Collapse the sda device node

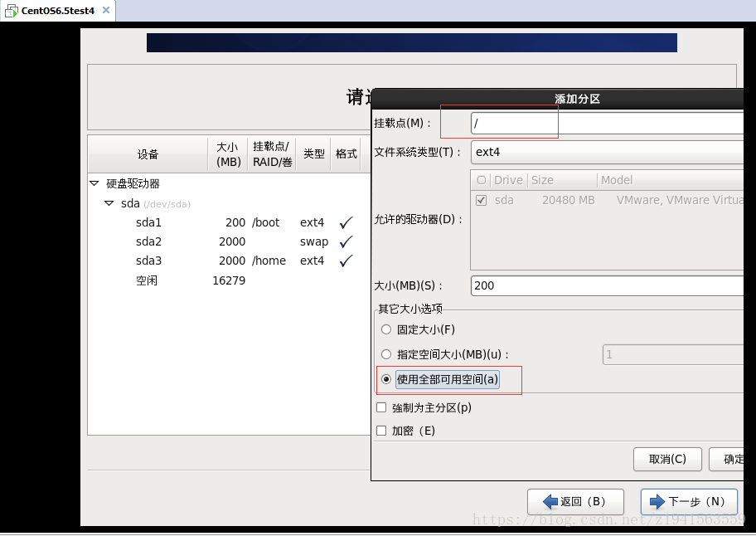tap(109, 203)
